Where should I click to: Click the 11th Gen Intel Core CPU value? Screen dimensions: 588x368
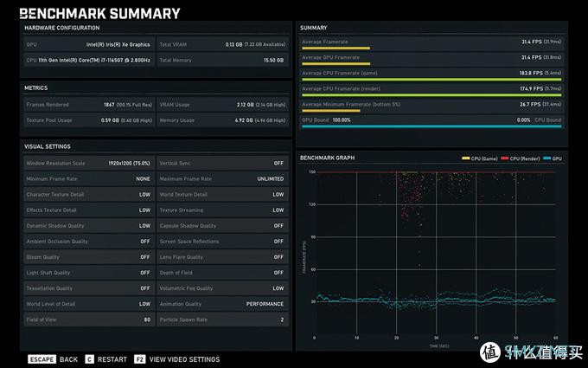tap(94, 60)
